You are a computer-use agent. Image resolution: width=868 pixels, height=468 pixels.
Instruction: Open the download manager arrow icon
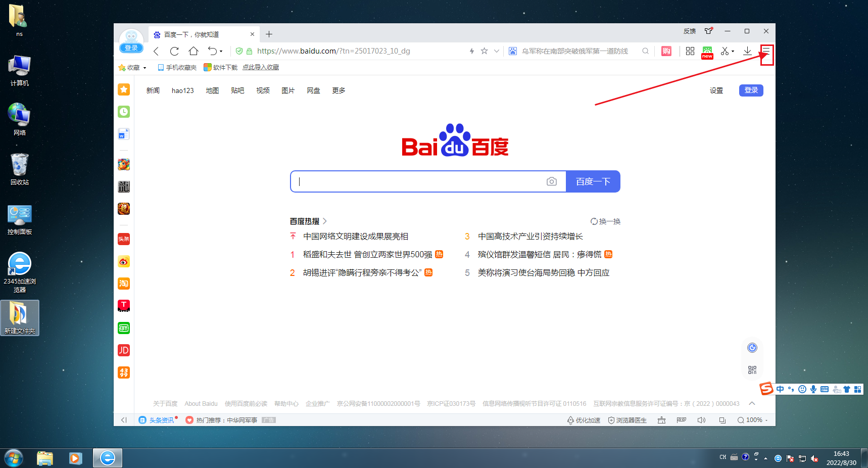click(x=747, y=51)
